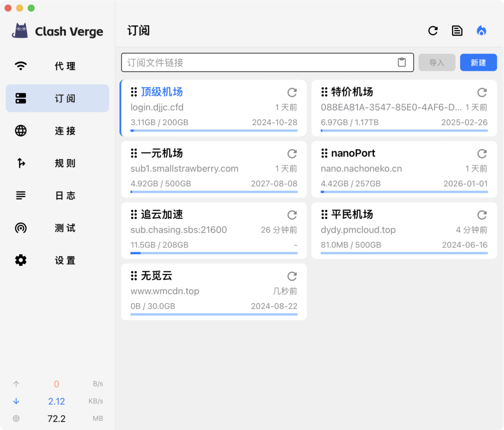Refresh the 追云加速 subscription
The height and width of the screenshot is (430, 504).
(292, 215)
